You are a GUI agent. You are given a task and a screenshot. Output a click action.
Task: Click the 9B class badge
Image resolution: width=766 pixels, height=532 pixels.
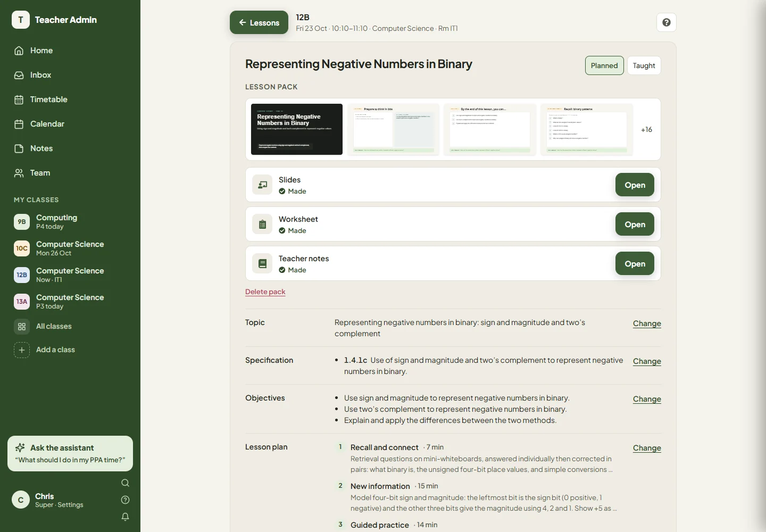point(22,221)
